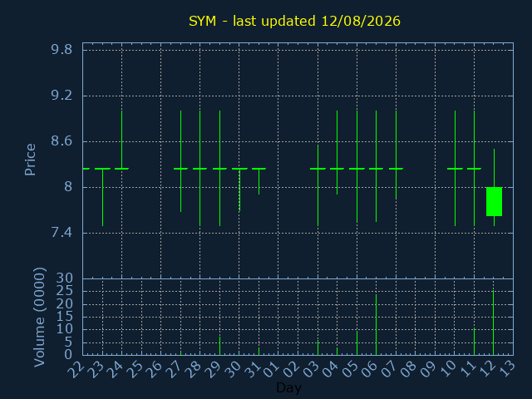Click the volume bar for day 06
This screenshot has width=532, height=399.
tap(376, 325)
